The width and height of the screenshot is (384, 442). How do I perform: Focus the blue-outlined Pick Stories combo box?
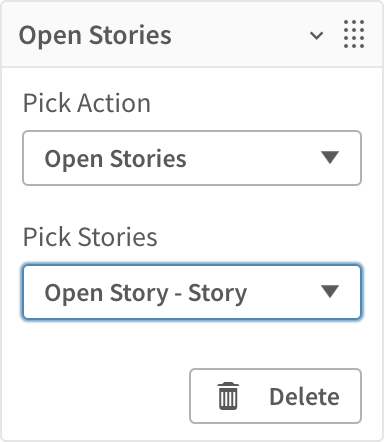tap(192, 292)
